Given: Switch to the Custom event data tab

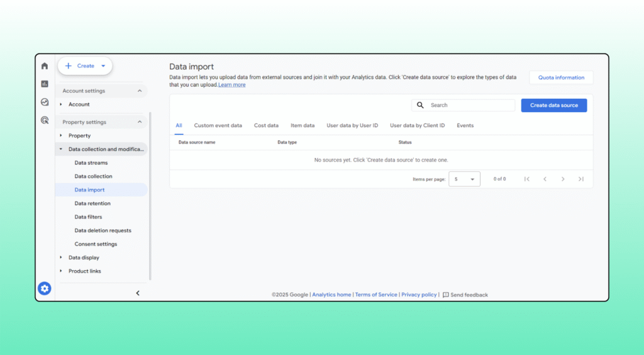Looking at the screenshot, I should click(x=218, y=125).
